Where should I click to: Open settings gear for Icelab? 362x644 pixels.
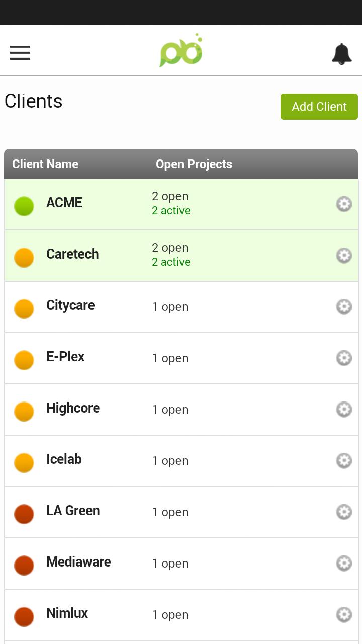[x=344, y=461]
